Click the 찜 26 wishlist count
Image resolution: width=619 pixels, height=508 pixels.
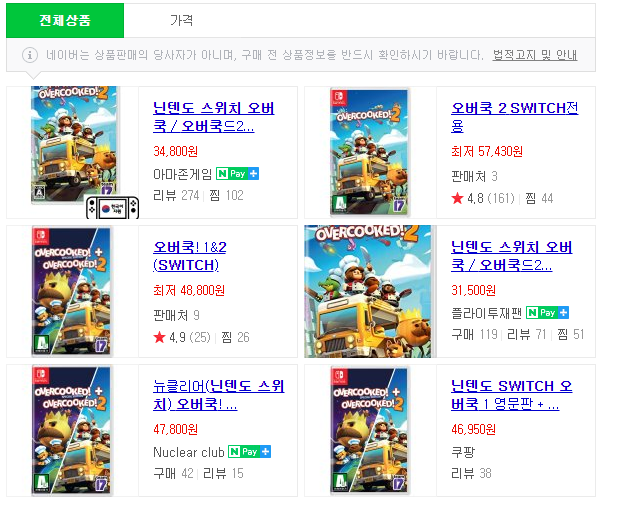pos(235,337)
